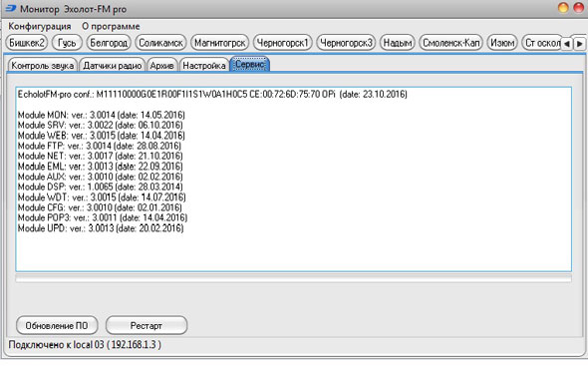Click the Module POP3 version line
Screen dimensions: 588x366
point(103,217)
